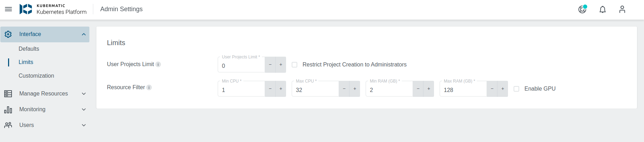Enable Restrict Project Creation to Administrators
The width and height of the screenshot is (644, 142).
(294, 65)
